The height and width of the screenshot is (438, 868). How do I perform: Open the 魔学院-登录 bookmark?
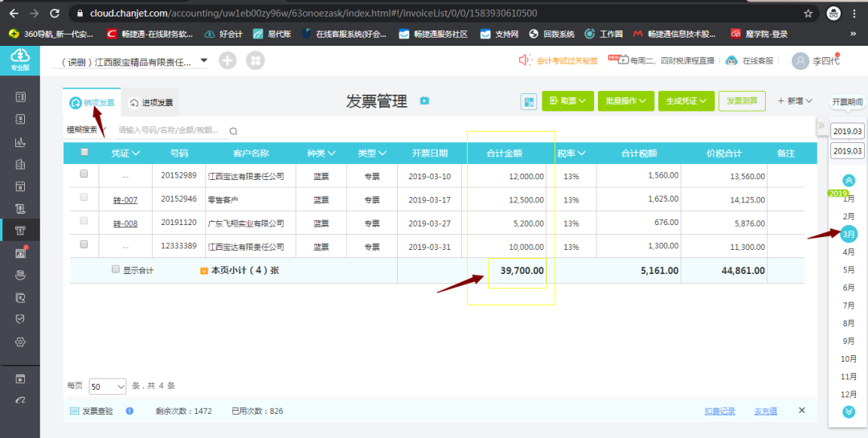(x=759, y=35)
